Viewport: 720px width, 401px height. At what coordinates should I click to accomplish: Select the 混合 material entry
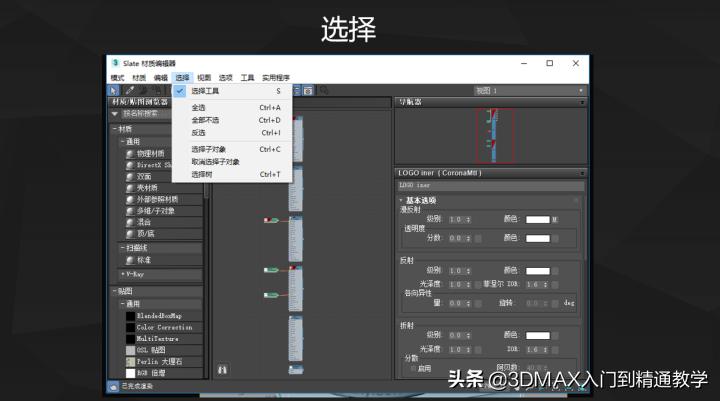[144, 222]
